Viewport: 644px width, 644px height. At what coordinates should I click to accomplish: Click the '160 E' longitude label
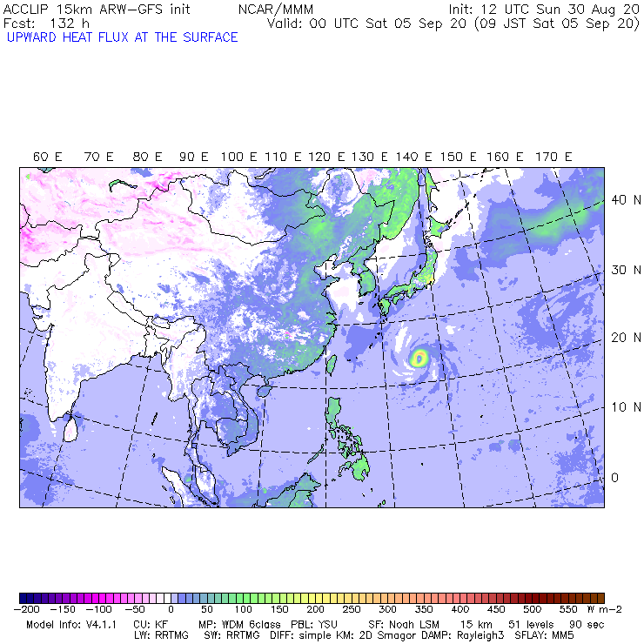505,157
